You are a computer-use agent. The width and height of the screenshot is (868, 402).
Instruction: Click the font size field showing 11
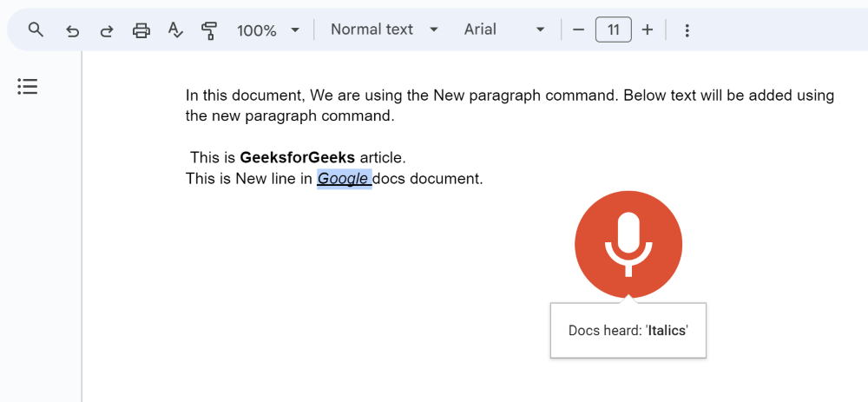coord(613,30)
